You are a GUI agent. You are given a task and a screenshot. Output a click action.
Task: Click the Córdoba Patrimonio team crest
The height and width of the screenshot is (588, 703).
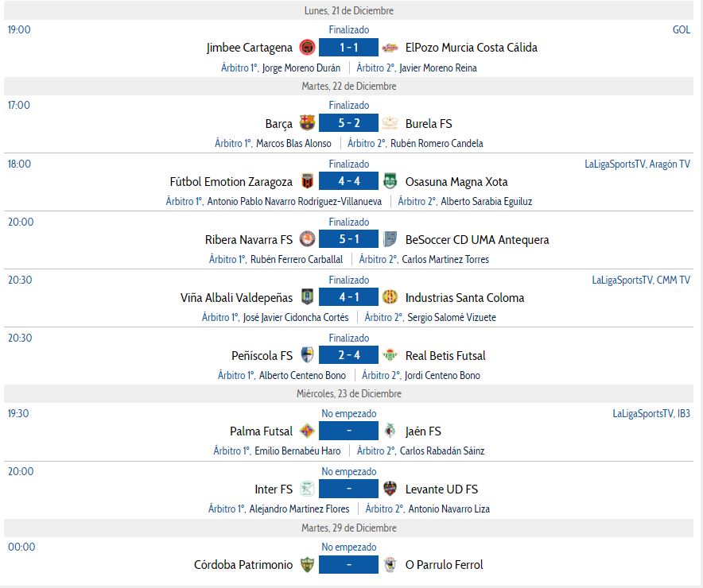point(307,565)
